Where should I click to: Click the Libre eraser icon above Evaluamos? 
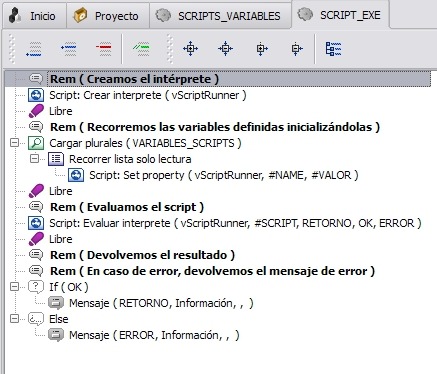point(36,191)
